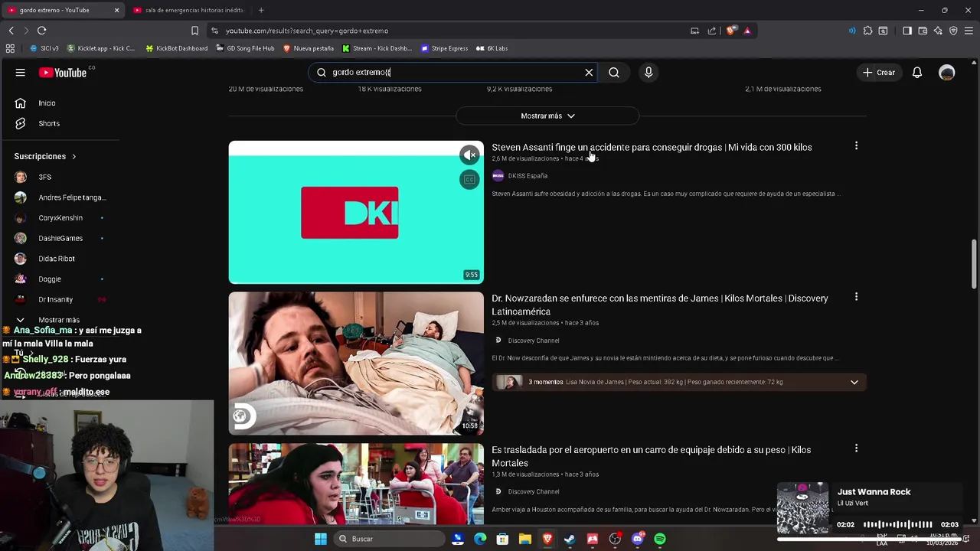Open options for Steven Assanti video
This screenshot has height=551, width=980.
point(856,145)
